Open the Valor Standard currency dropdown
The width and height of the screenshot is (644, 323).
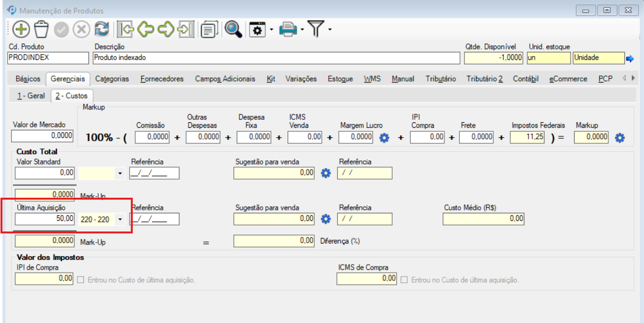coord(120,174)
